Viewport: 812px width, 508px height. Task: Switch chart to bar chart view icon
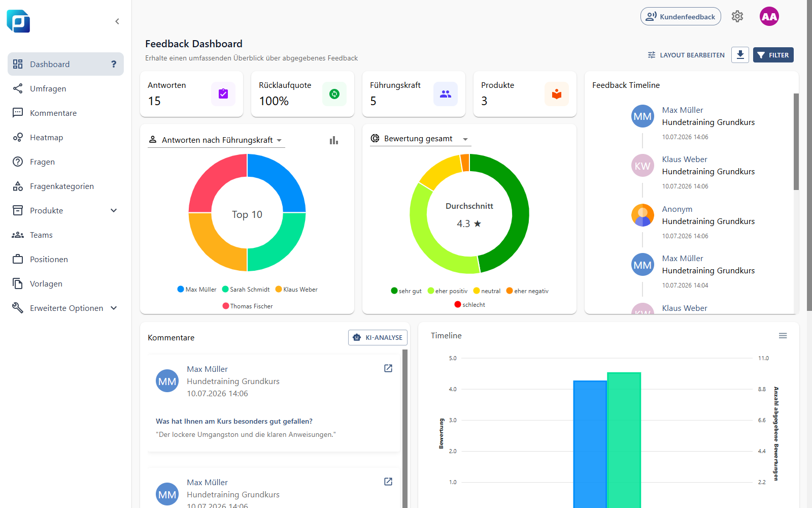click(x=333, y=140)
